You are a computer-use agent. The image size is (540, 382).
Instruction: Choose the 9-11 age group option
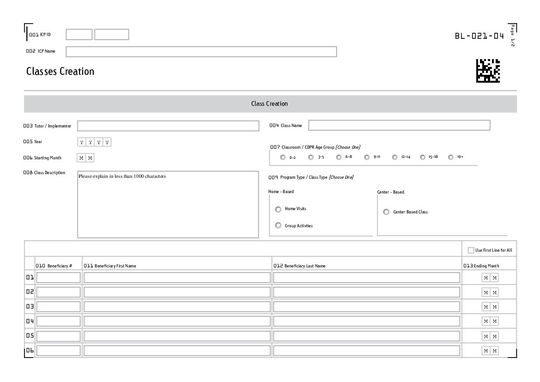coord(367,157)
